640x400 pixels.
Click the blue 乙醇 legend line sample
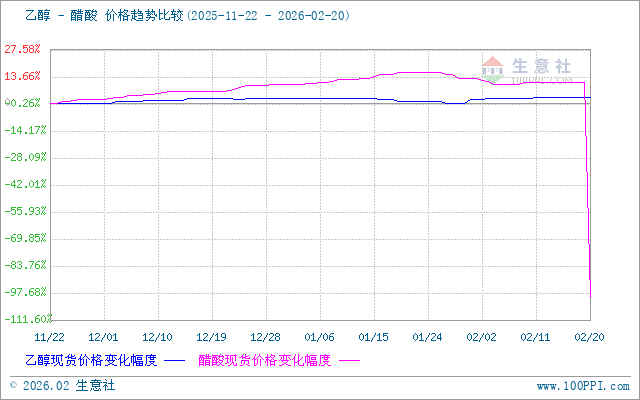click(174, 360)
